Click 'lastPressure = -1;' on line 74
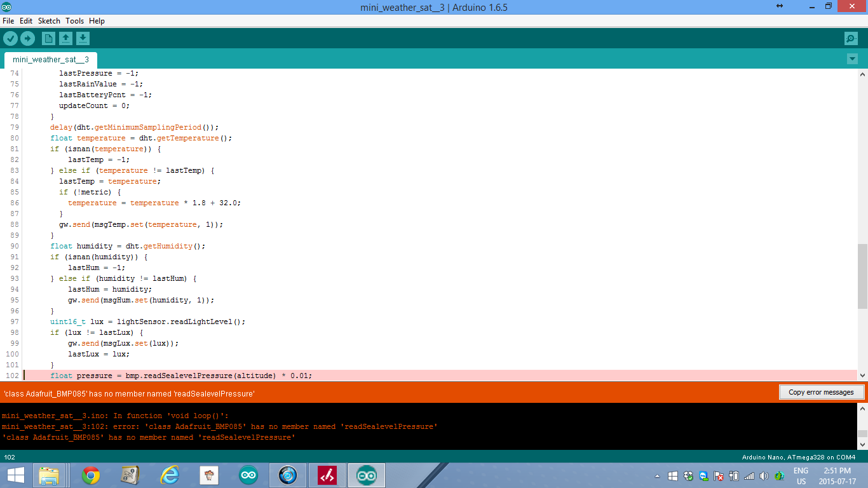This screenshot has width=868, height=488. 98,73
